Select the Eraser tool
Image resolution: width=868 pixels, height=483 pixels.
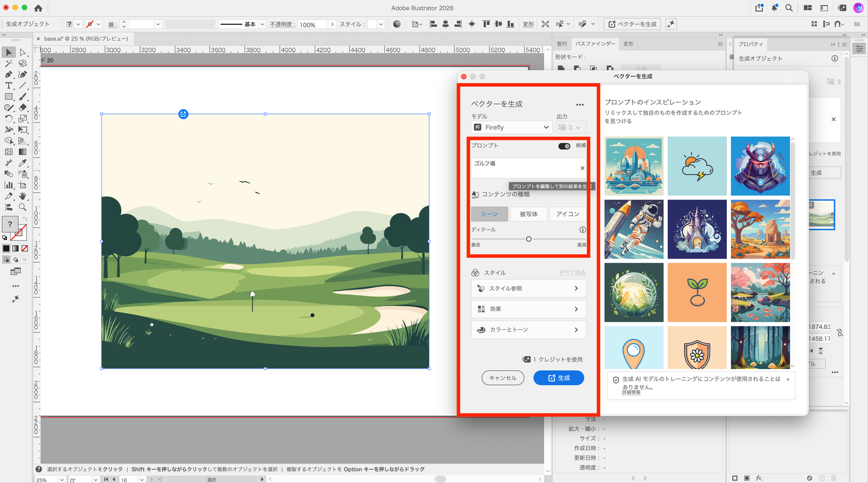[x=23, y=108]
